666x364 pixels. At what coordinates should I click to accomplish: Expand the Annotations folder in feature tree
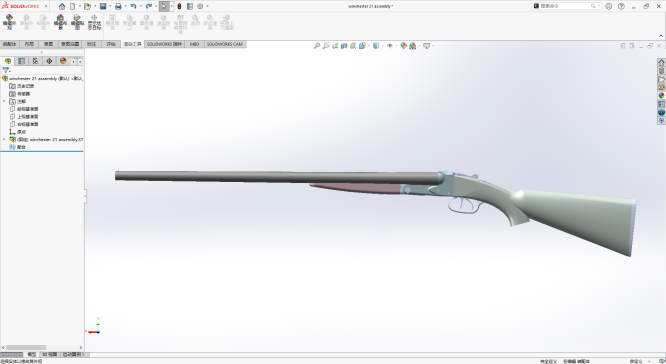click(x=4, y=101)
